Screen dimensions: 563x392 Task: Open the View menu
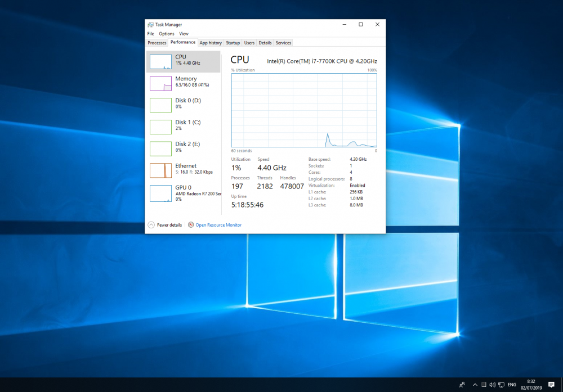[x=184, y=34]
